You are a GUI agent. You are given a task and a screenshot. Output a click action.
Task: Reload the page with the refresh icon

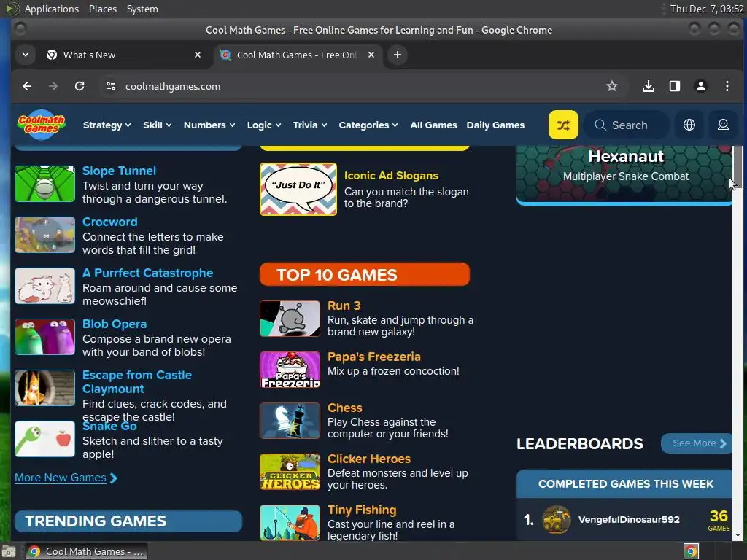click(80, 86)
